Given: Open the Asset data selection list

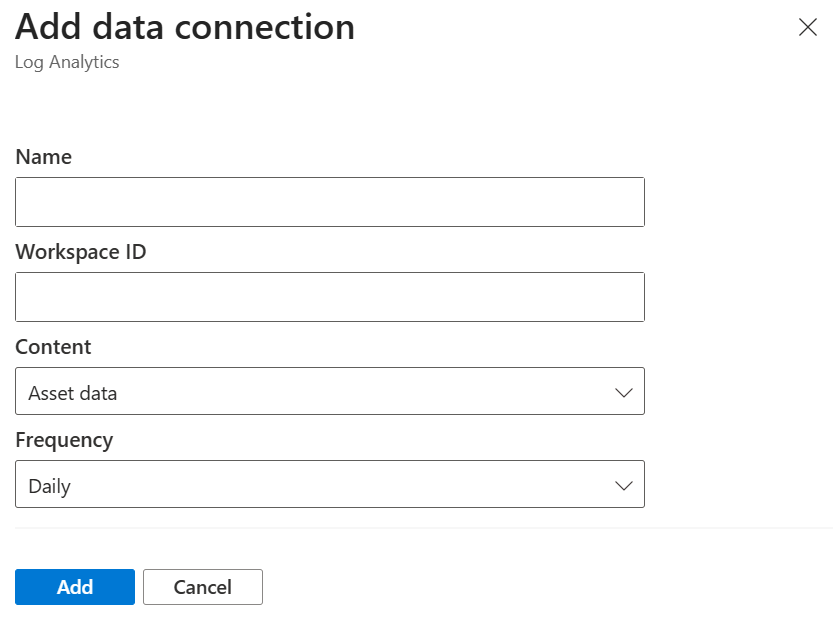Looking at the screenshot, I should coord(330,391).
